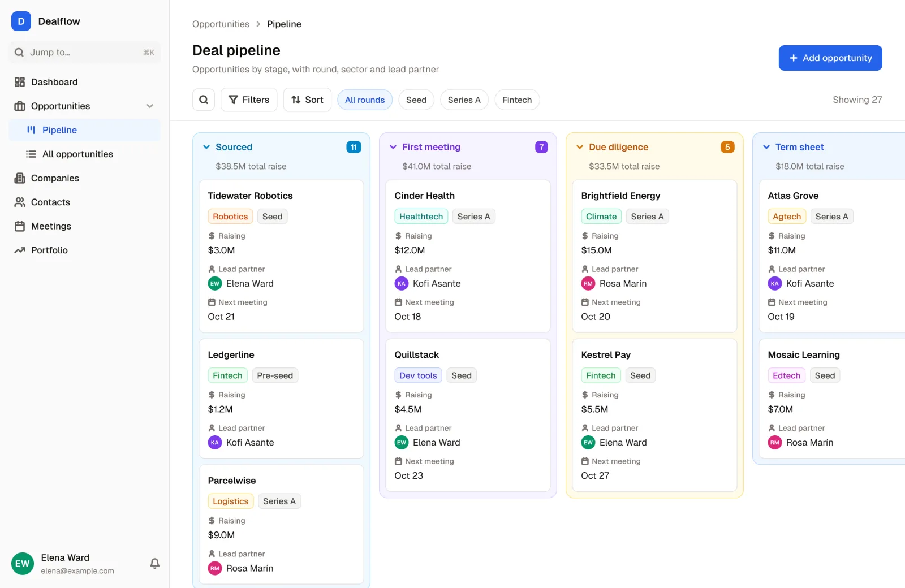Open All opportunities in sidebar
The width and height of the screenshot is (905, 588).
pos(85,154)
